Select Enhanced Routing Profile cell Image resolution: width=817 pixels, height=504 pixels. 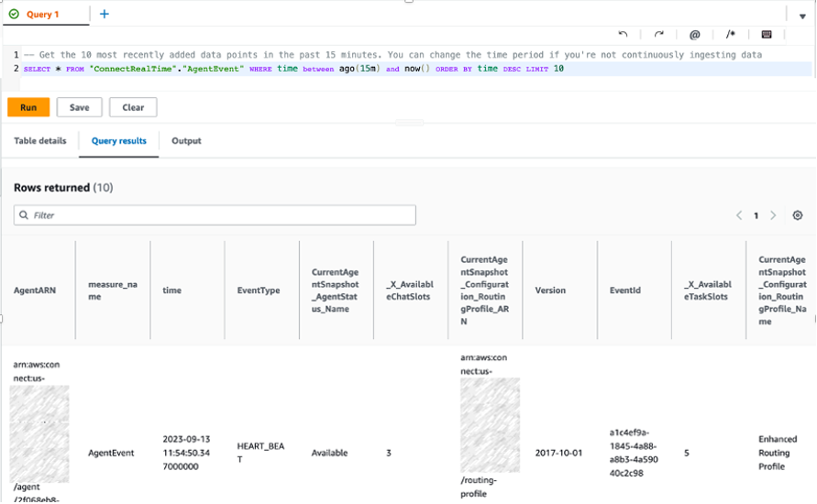[778, 453]
